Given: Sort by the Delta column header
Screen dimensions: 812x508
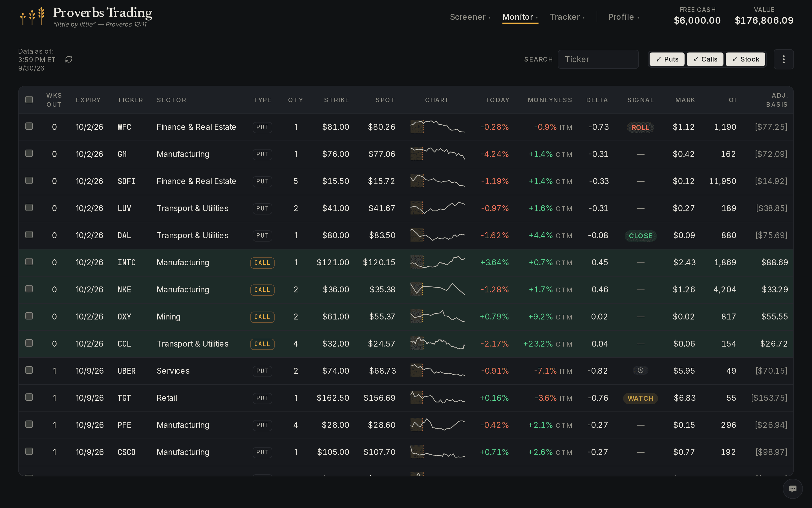Looking at the screenshot, I should click(x=597, y=100).
